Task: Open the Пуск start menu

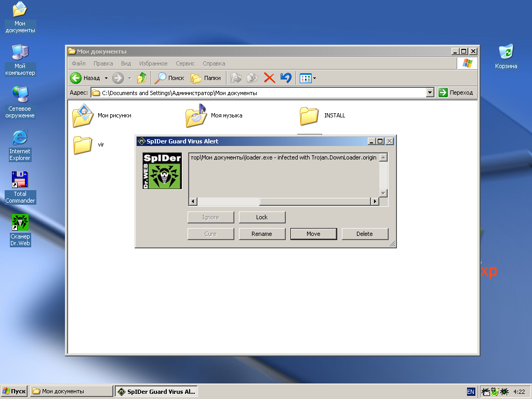Action: [14, 392]
